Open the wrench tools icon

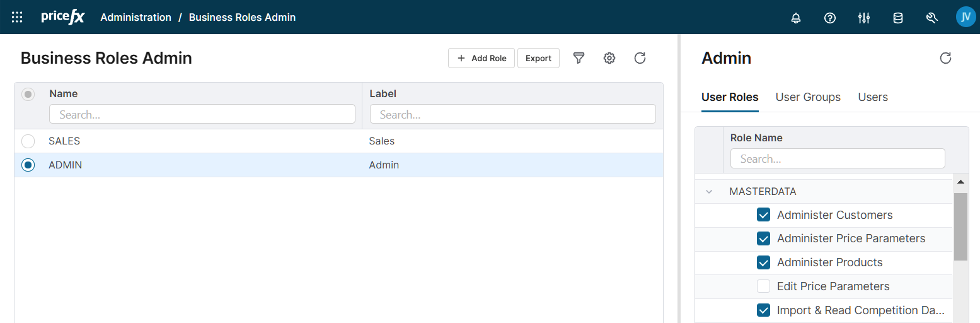click(x=932, y=18)
